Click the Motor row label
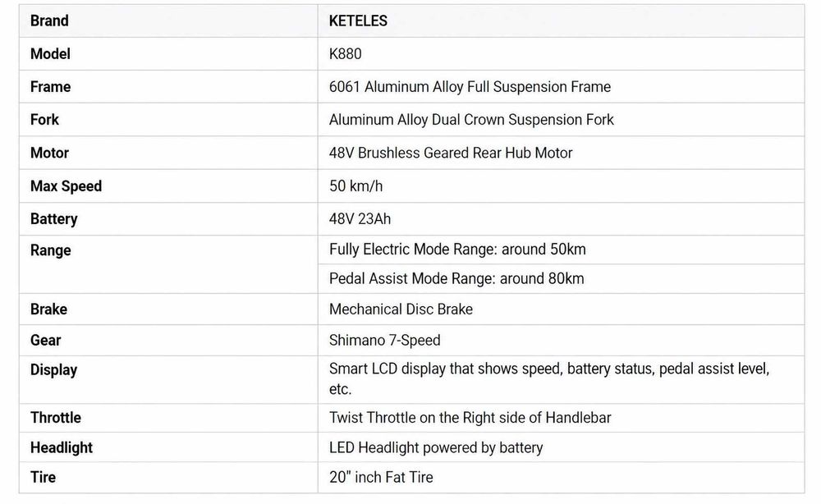 coord(49,153)
